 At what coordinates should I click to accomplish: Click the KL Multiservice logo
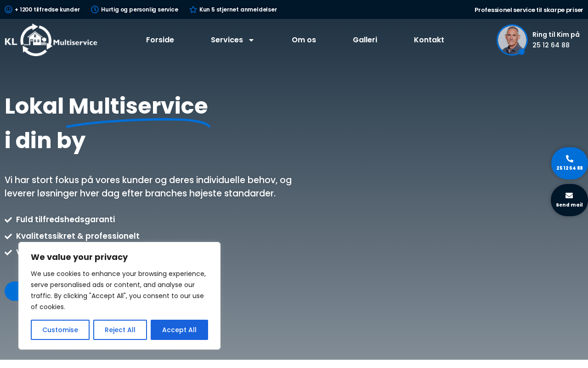pos(51,40)
